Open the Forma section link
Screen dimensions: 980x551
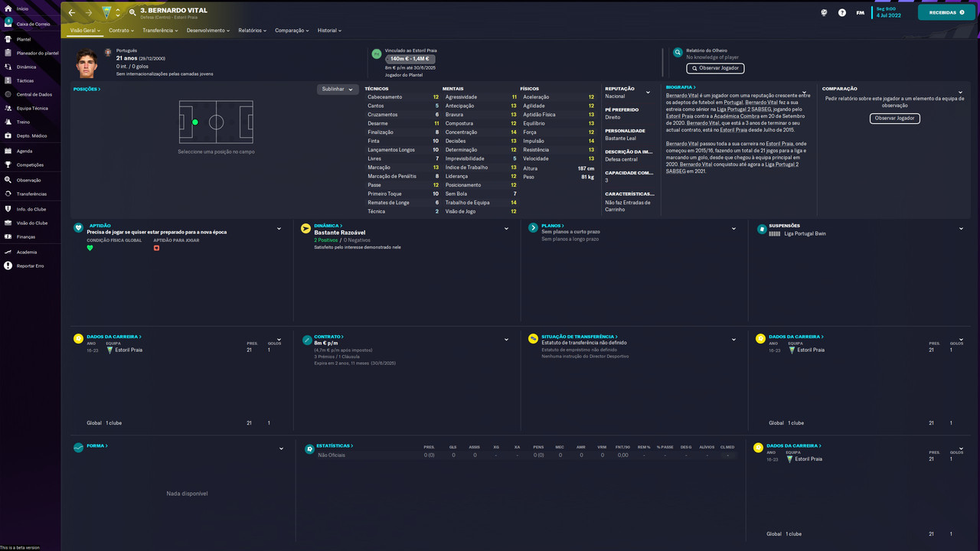(97, 445)
